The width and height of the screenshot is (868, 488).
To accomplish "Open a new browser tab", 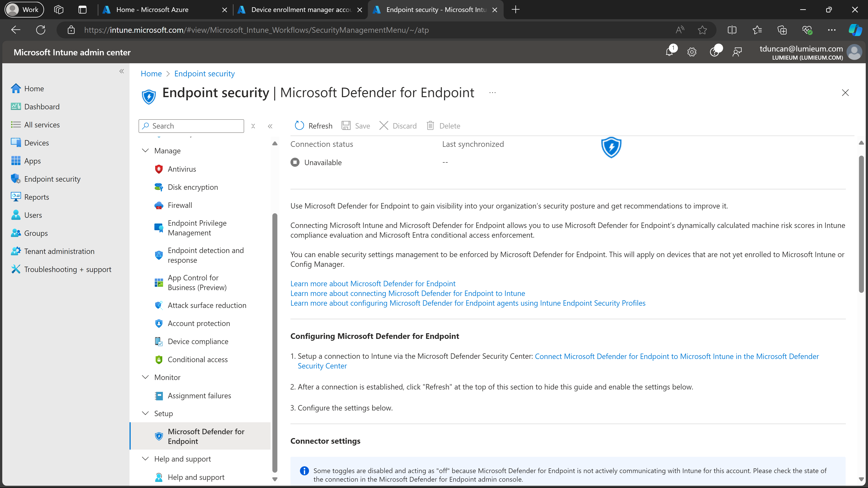I will tap(516, 9).
